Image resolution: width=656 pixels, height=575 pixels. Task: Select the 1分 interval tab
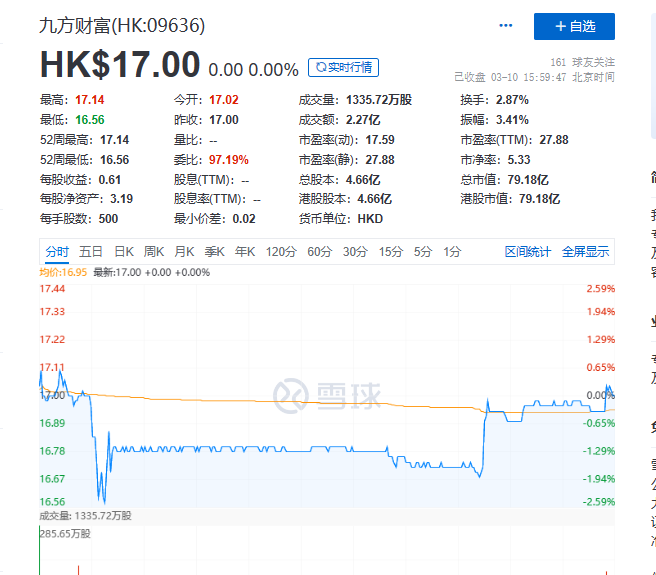pyautogui.click(x=452, y=252)
